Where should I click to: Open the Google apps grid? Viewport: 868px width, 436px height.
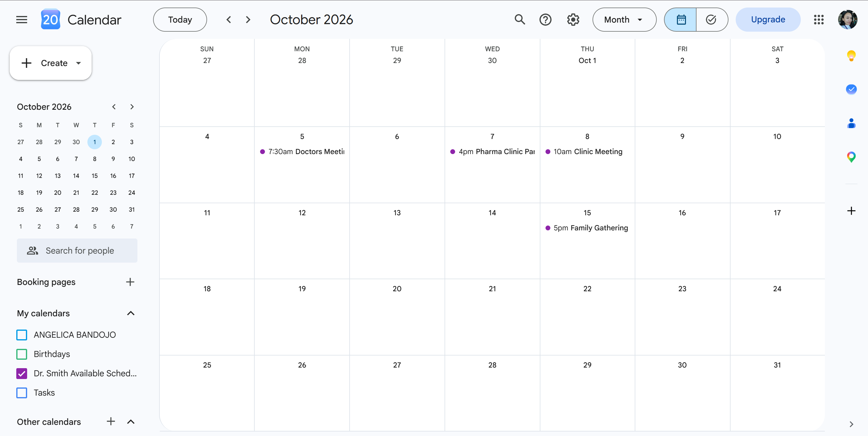[x=819, y=20]
